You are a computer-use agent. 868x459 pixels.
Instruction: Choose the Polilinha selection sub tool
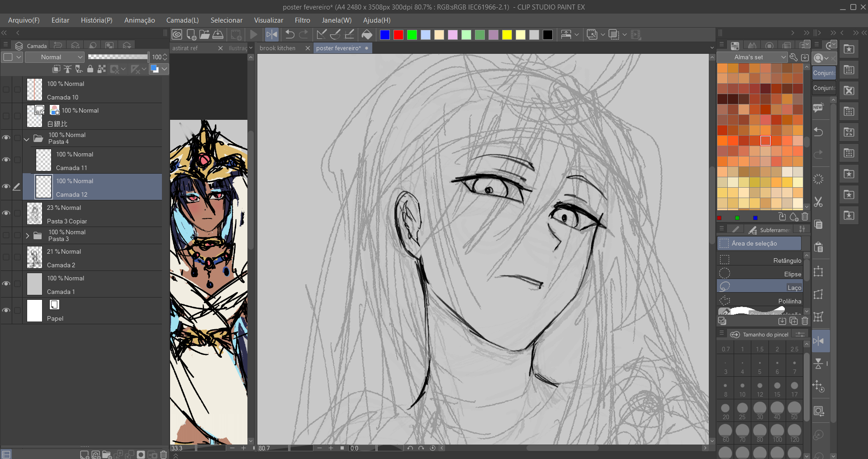point(760,301)
